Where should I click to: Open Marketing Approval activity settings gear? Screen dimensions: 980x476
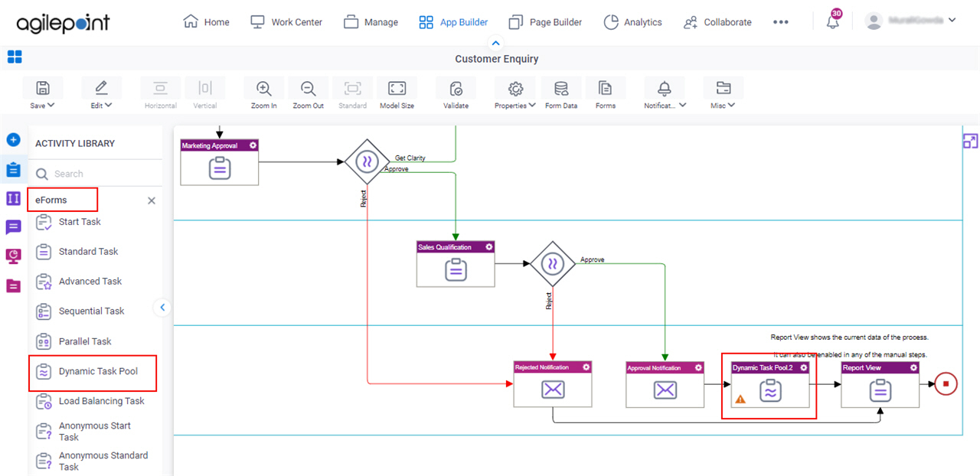(253, 145)
